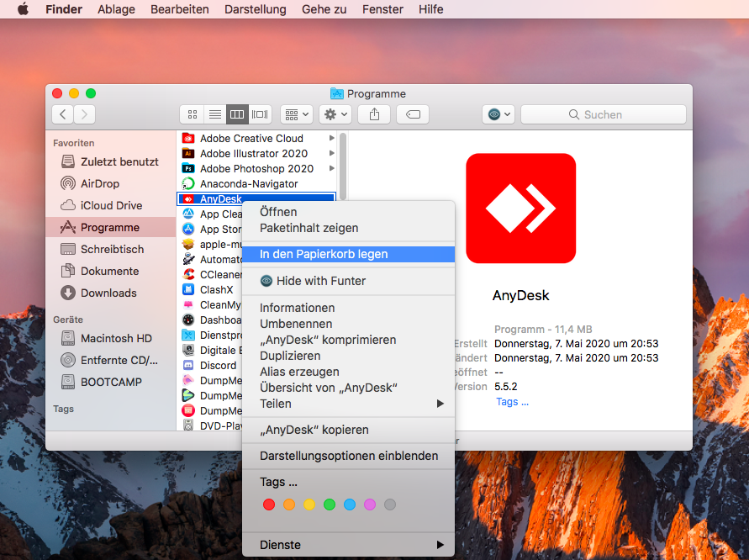This screenshot has width=749, height=560.
Task: Open the Darstellung menu
Action: point(255,9)
